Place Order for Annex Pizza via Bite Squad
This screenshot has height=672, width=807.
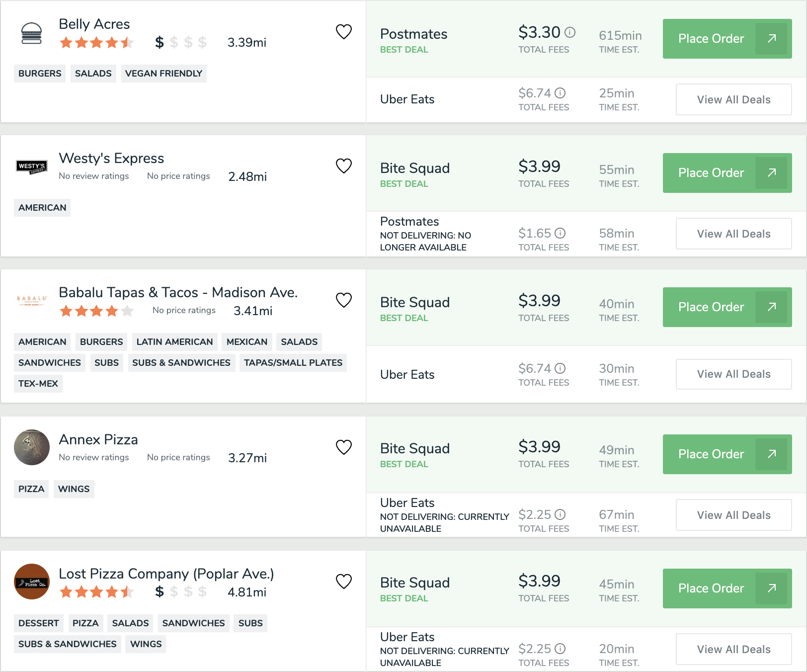click(x=727, y=454)
